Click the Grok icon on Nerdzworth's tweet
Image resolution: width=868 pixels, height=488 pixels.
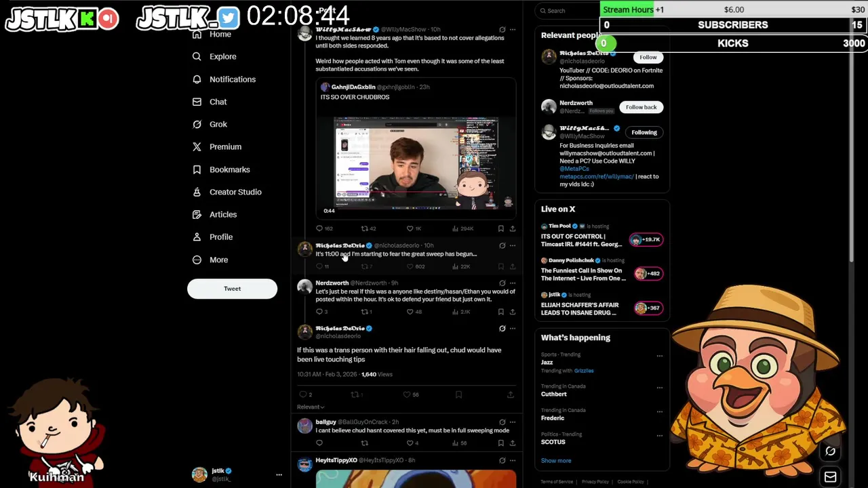502,283
